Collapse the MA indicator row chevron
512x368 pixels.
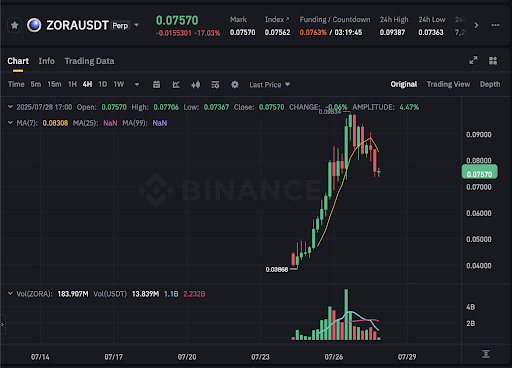[x=10, y=123]
